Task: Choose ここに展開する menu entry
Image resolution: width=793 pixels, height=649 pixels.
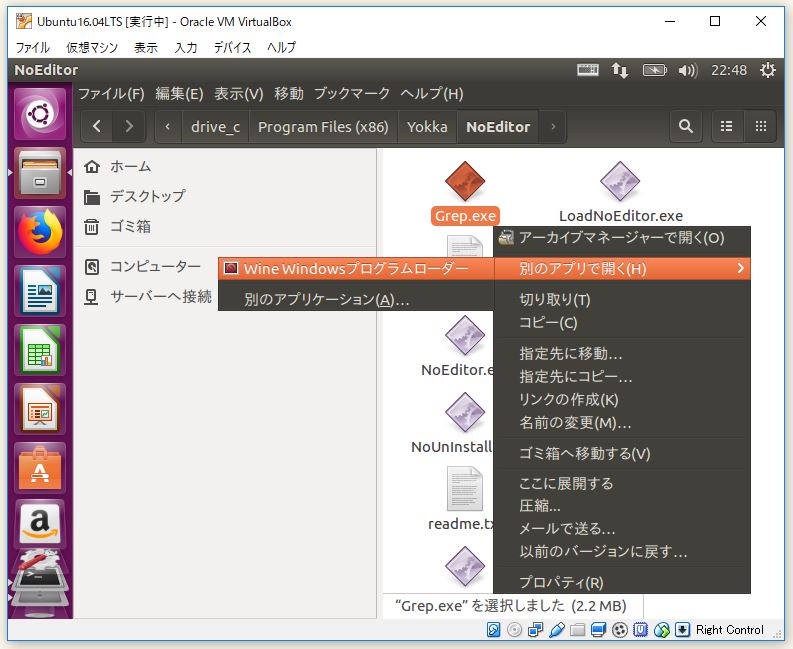Action: coord(622,484)
